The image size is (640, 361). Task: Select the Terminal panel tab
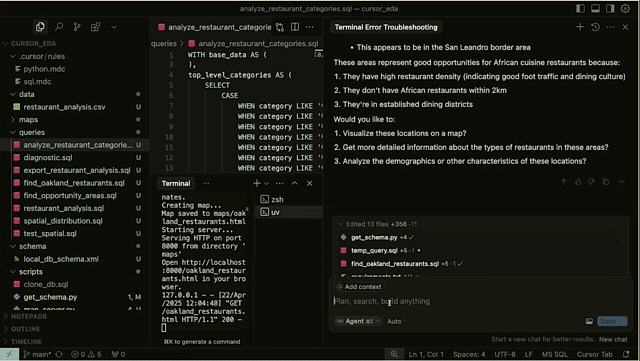click(x=176, y=183)
